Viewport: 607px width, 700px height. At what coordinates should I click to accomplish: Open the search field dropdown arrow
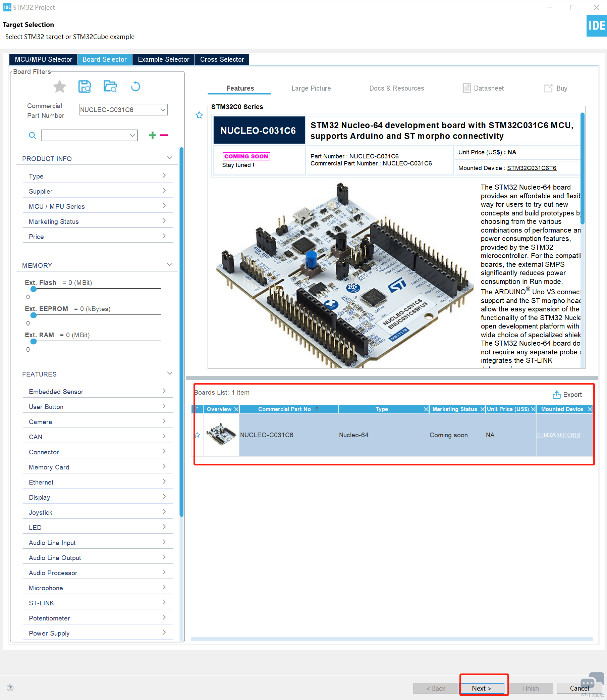132,136
